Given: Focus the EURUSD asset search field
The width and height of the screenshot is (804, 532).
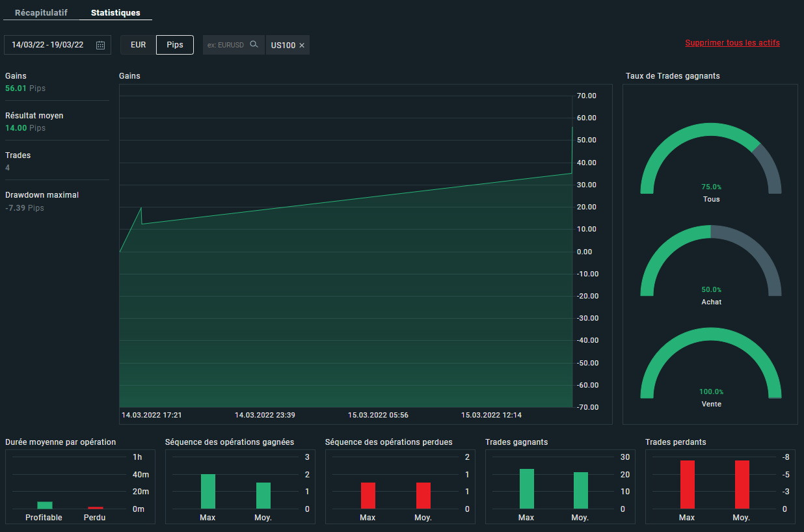Looking at the screenshot, I should coord(226,45).
